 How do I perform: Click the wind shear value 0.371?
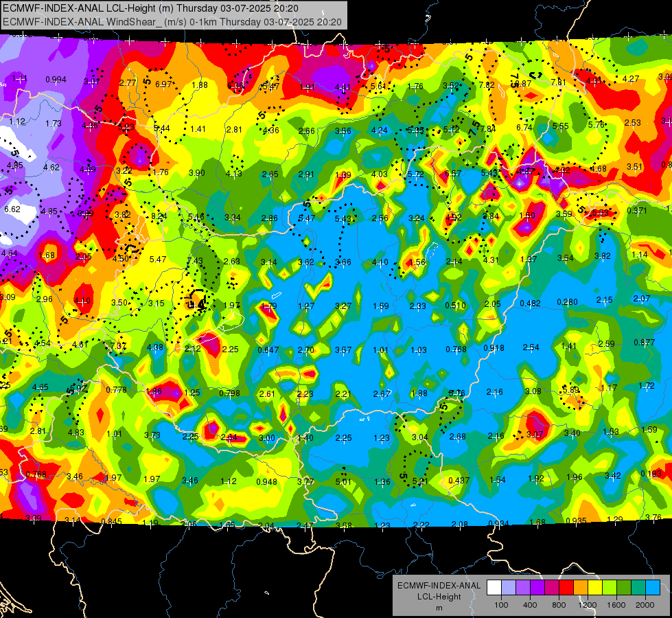coord(637,211)
